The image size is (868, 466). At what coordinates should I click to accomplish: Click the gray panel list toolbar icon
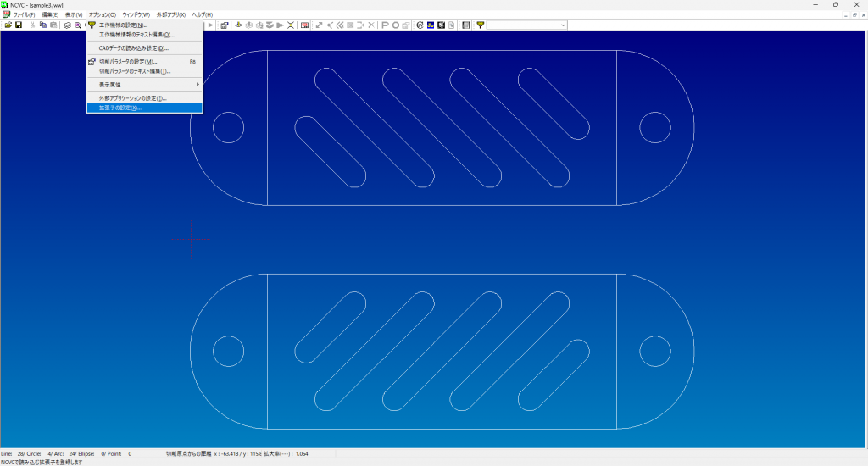[465, 25]
